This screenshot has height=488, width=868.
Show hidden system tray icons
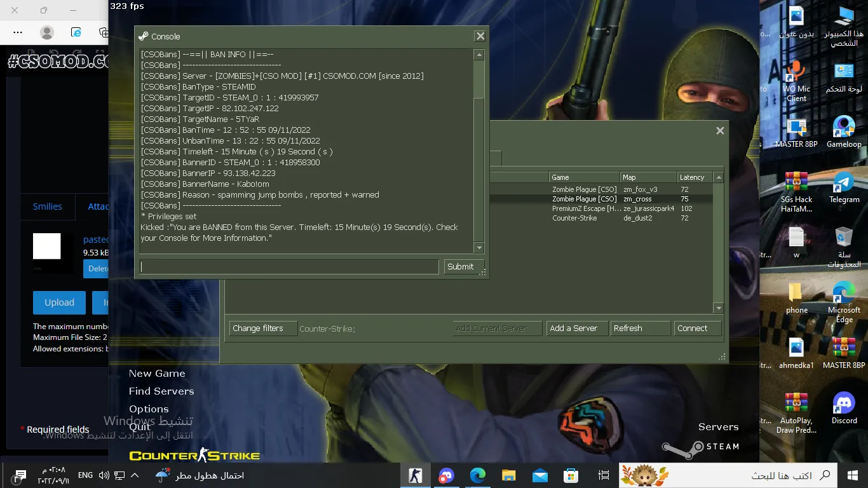click(135, 475)
